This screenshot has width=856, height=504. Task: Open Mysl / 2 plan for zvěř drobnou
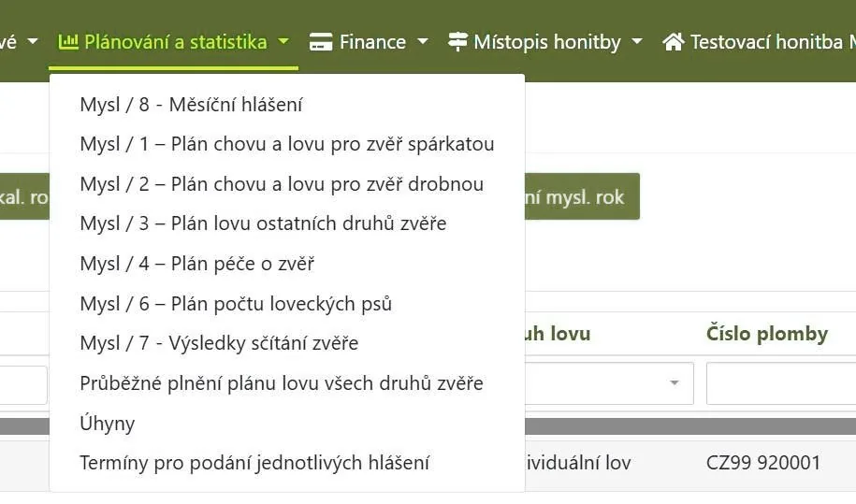(282, 184)
